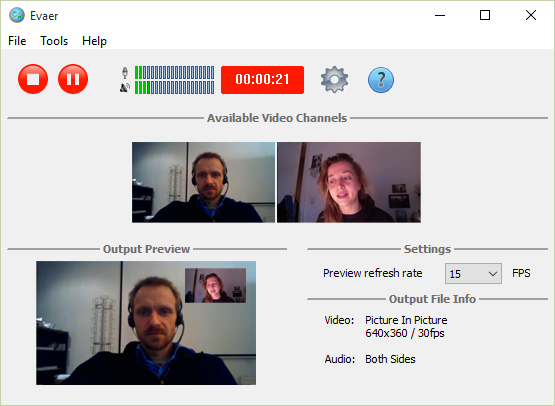
Task: Select the woman's video channel thumbnail
Action: (349, 182)
